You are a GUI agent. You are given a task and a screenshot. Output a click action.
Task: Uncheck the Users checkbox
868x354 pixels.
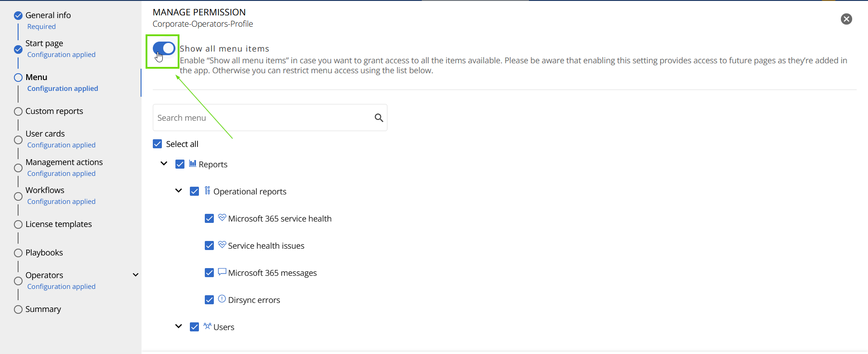coord(194,327)
